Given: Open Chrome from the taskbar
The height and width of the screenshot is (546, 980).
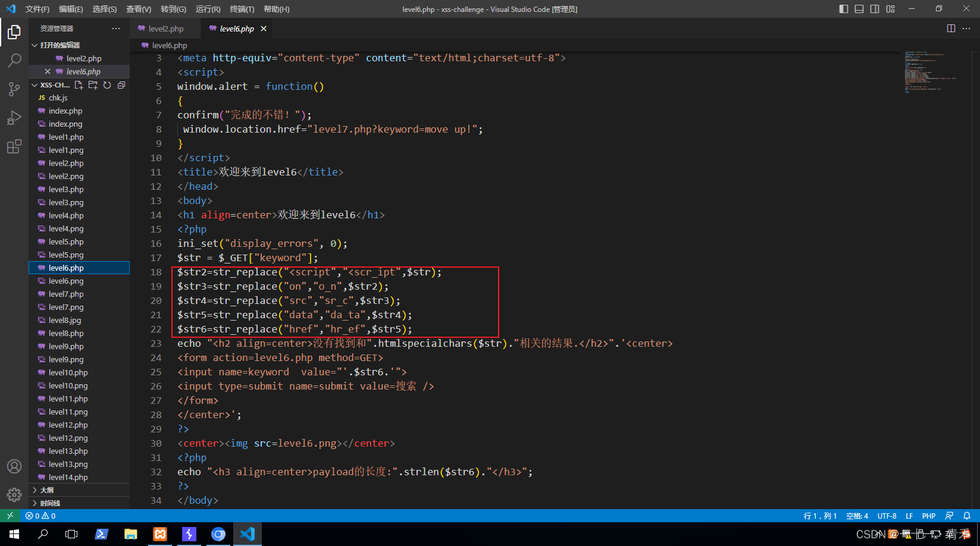Looking at the screenshot, I should (218, 534).
